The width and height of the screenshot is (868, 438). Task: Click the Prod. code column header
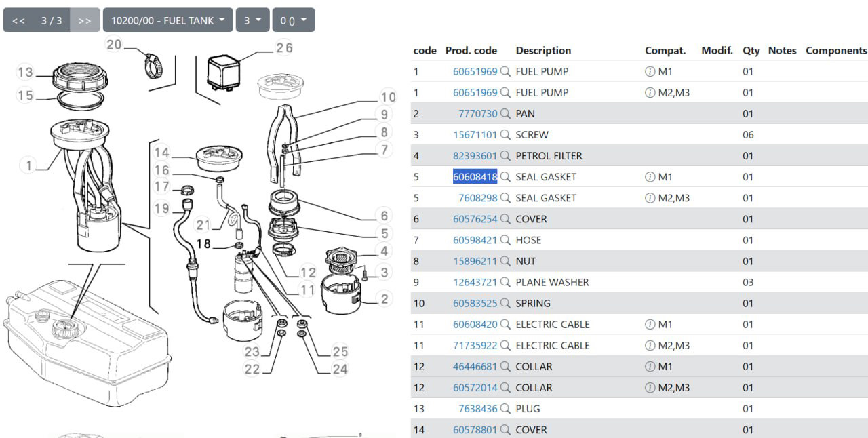point(471,50)
